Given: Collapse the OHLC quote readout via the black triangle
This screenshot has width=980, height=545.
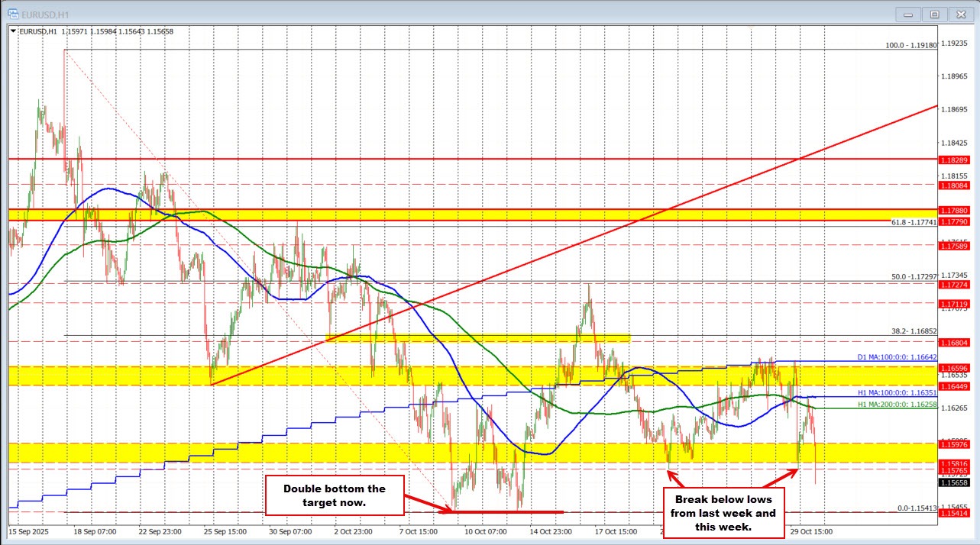Looking at the screenshot, I should (11, 31).
